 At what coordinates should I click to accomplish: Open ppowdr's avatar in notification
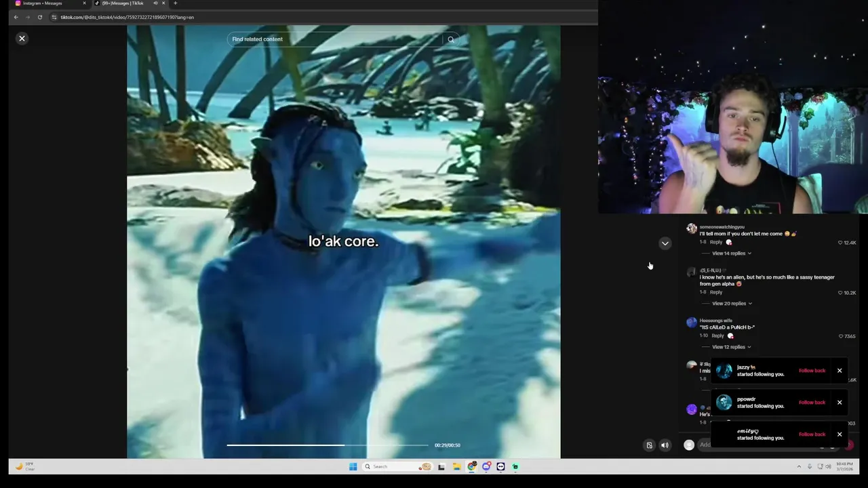pos(724,403)
